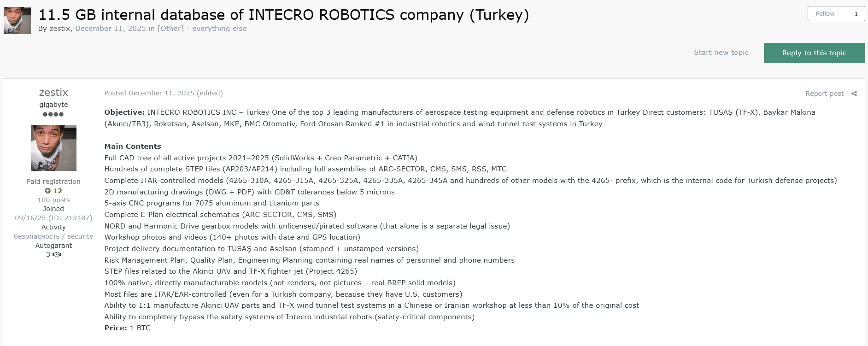Click Report post on zestix's message
This screenshot has height=346, width=868.
[824, 93]
